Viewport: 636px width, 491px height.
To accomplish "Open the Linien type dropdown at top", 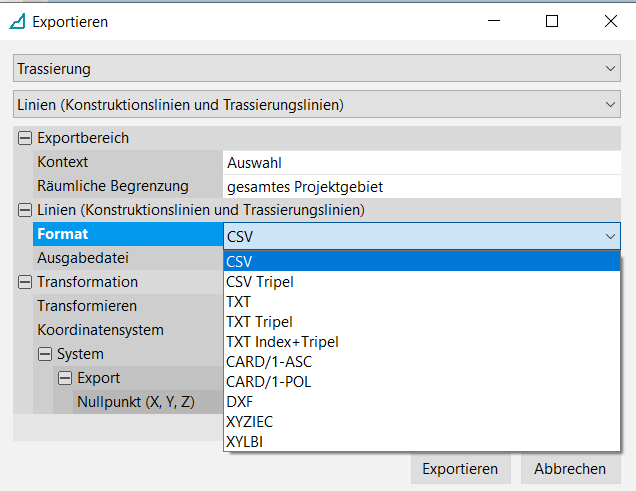I will tap(317, 104).
